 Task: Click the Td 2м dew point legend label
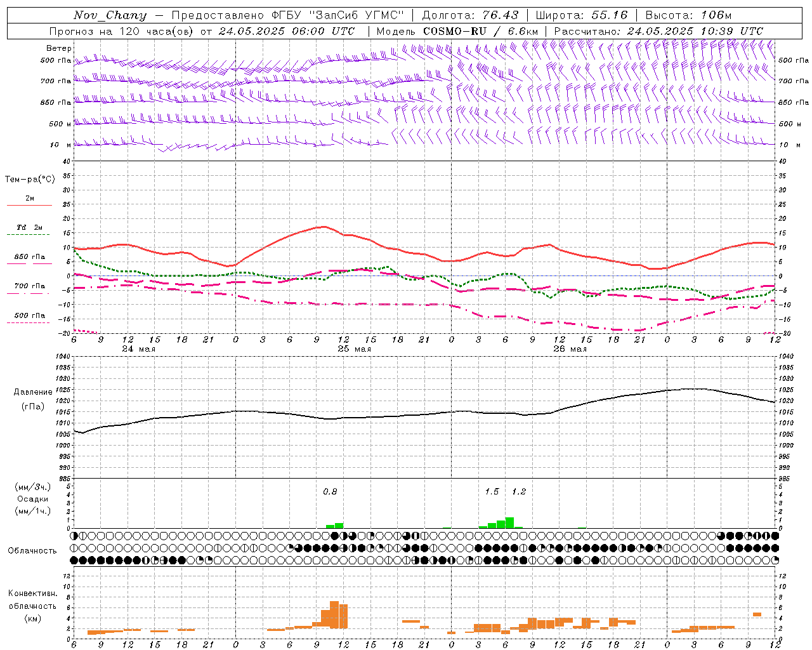click(x=30, y=227)
